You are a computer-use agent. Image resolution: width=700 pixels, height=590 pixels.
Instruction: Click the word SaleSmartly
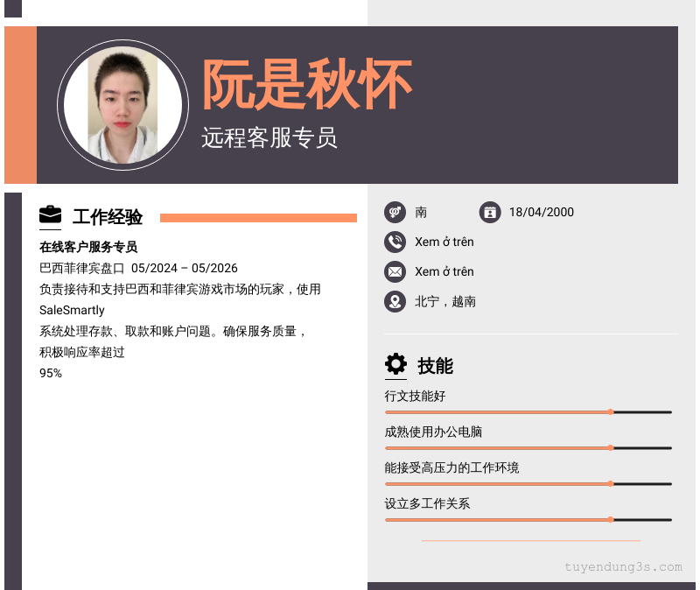tap(72, 310)
